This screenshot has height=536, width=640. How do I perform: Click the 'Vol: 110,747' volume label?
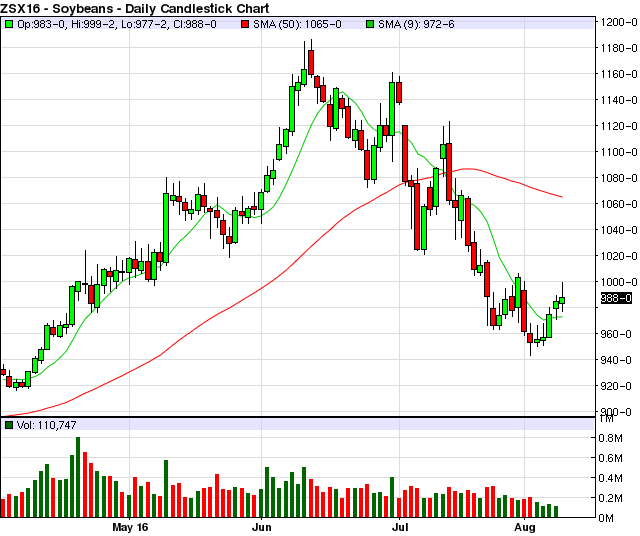coord(47,425)
